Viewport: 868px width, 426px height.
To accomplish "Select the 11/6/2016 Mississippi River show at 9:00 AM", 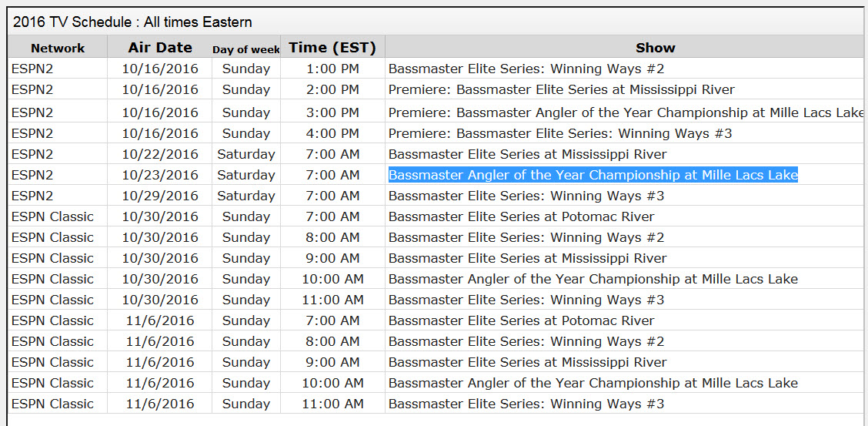I will point(528,362).
